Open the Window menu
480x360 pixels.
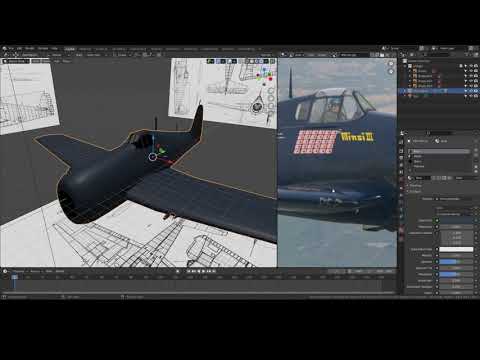click(43, 48)
